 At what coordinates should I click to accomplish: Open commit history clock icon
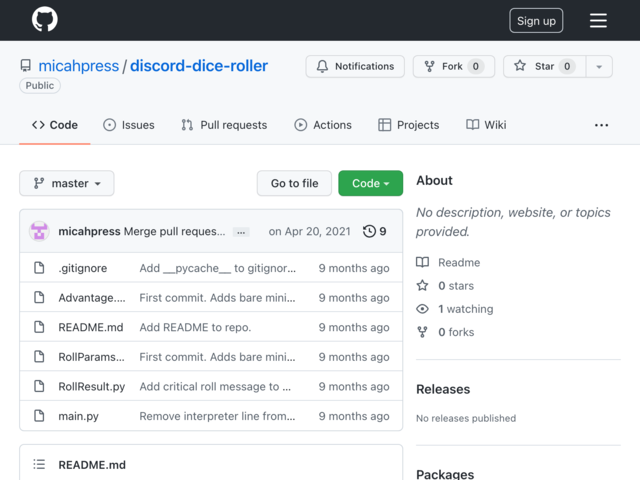(x=369, y=231)
